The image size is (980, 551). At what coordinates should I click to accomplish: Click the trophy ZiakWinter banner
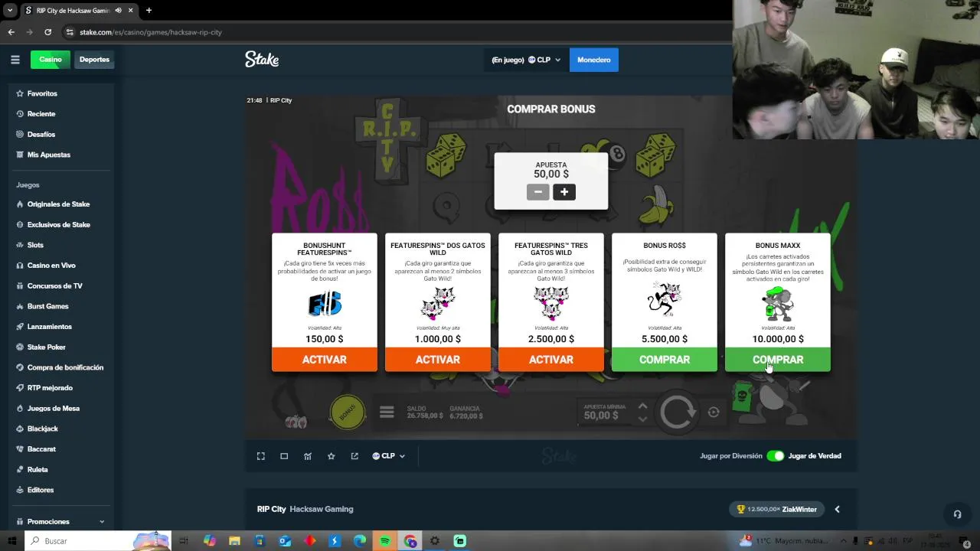(x=776, y=509)
